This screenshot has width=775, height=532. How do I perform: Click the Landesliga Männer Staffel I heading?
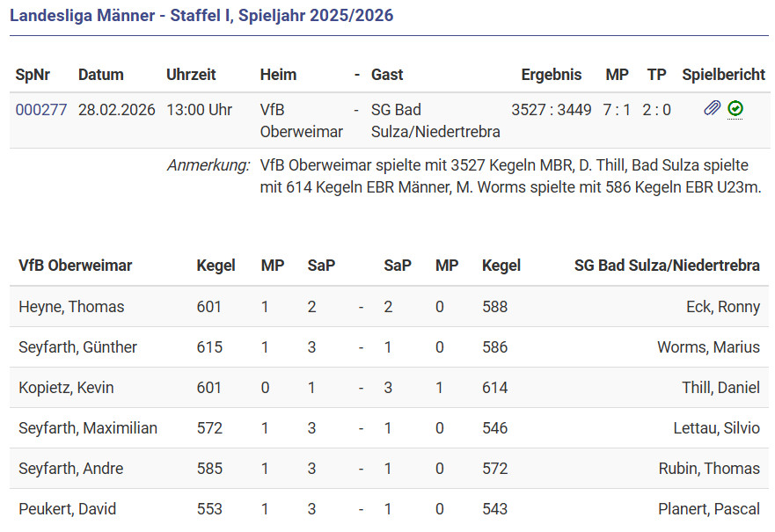[x=201, y=16]
